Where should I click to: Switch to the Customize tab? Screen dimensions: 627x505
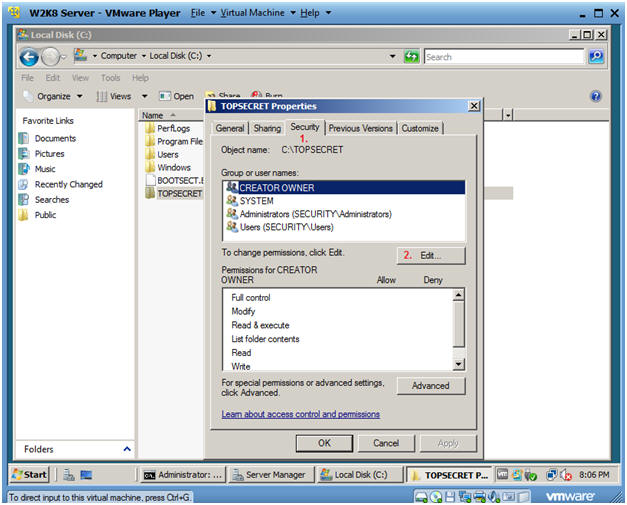tap(420, 128)
